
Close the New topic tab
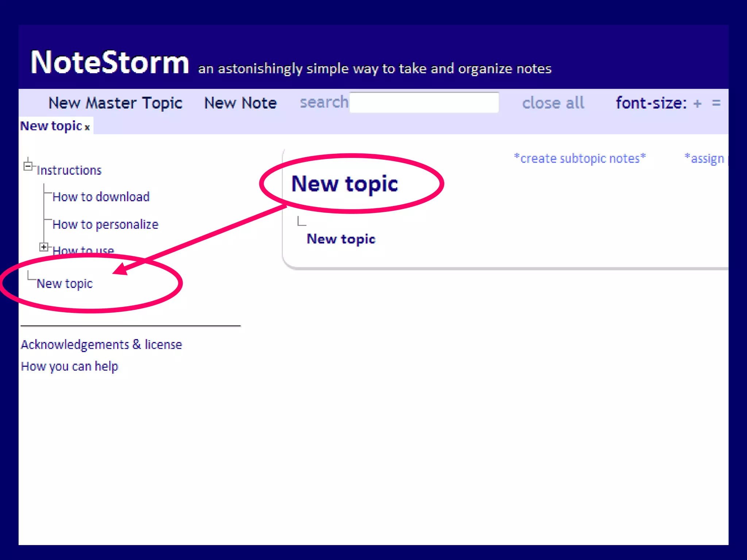click(87, 128)
